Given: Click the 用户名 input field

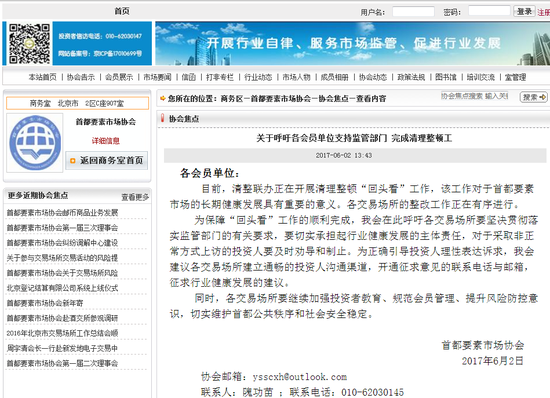Looking at the screenshot, I should click(413, 12).
